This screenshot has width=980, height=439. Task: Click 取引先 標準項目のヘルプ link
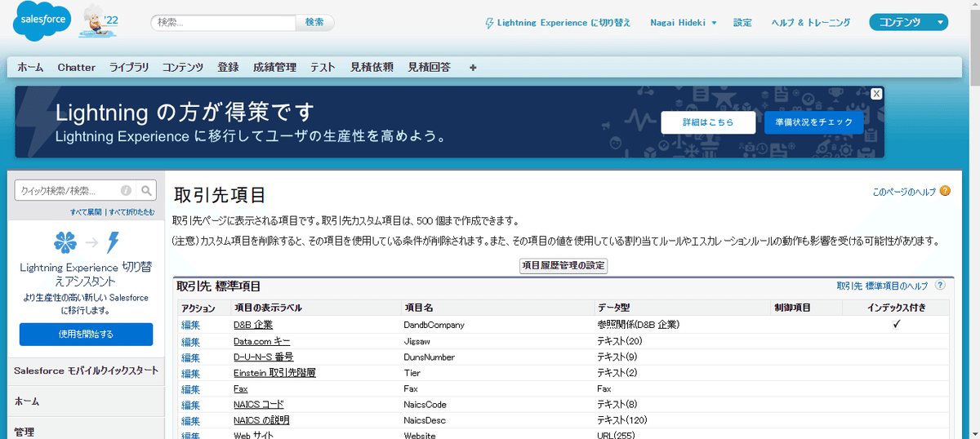pyautogui.click(x=882, y=286)
